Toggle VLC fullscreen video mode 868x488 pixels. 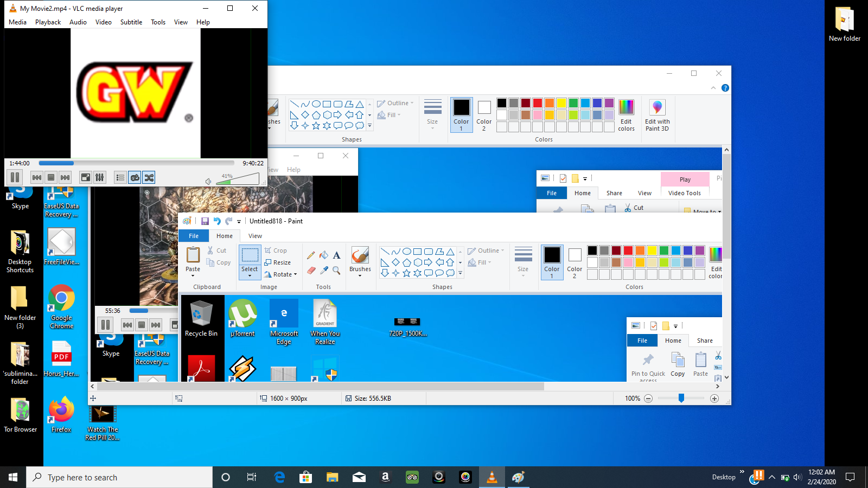tap(86, 177)
